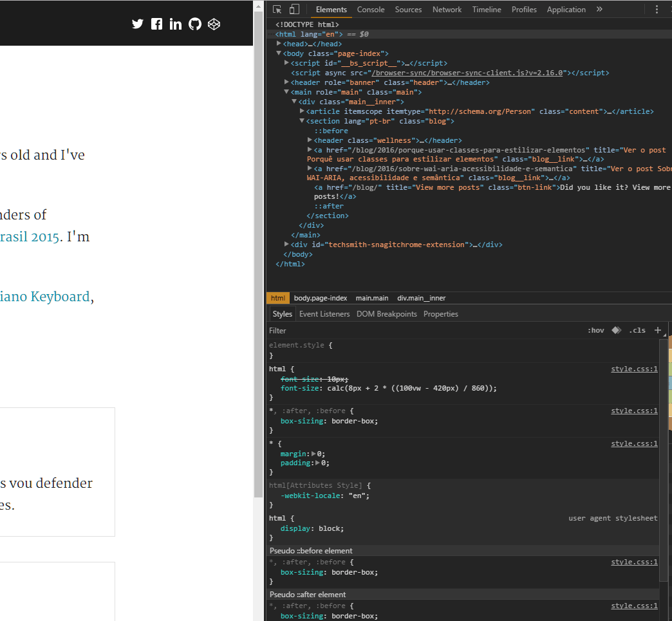The image size is (672, 621).
Task: Click the LinkedIn icon in the page header
Action: [x=176, y=24]
